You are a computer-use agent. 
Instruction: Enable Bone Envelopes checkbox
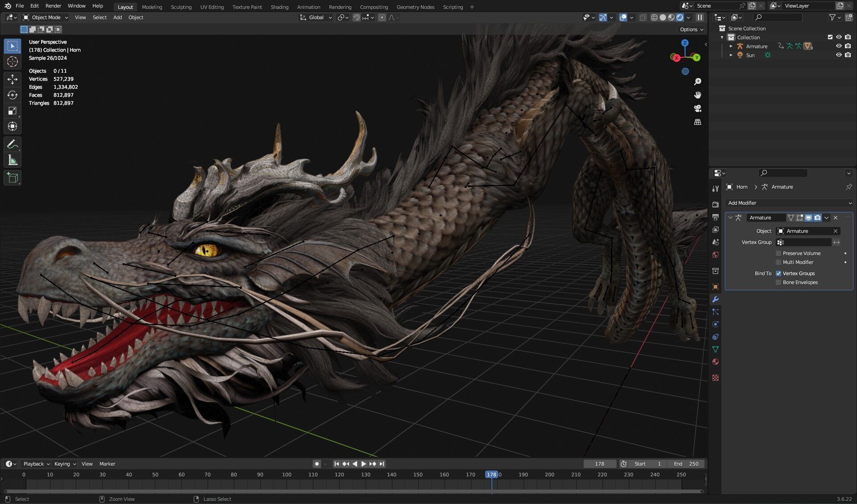[x=778, y=282]
